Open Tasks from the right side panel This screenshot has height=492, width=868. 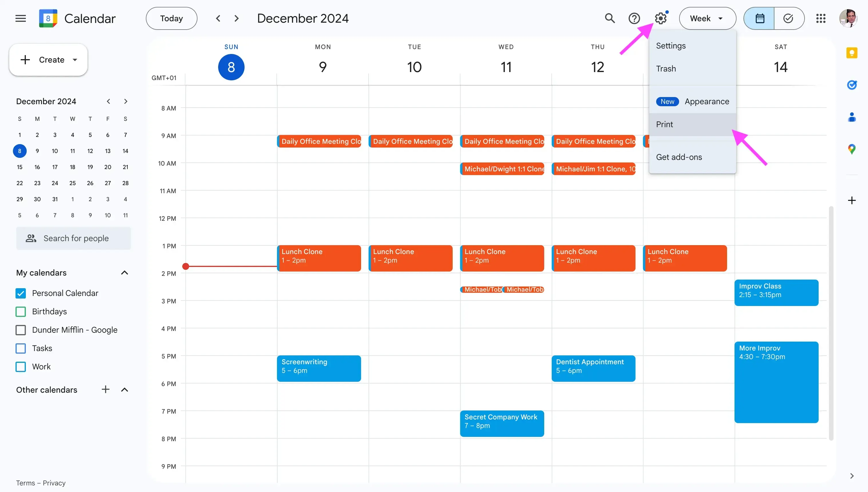(x=852, y=85)
